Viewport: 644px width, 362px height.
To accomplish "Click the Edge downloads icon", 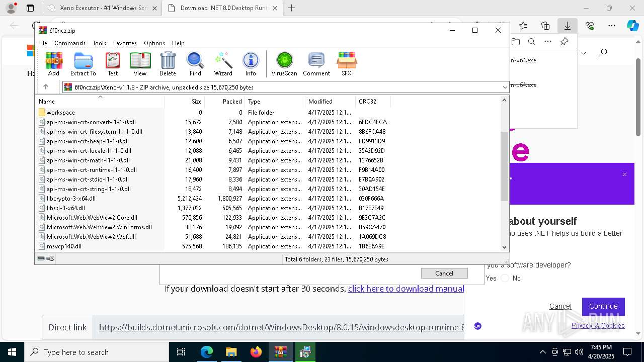I will (568, 26).
